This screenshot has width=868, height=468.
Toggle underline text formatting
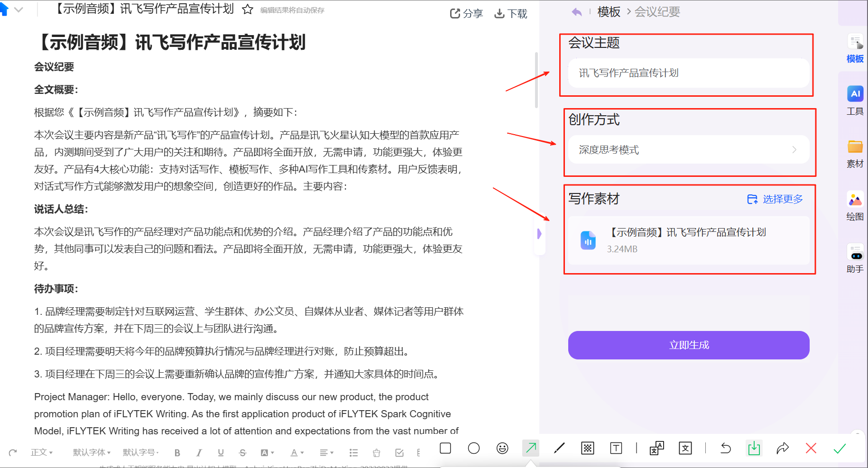point(221,453)
